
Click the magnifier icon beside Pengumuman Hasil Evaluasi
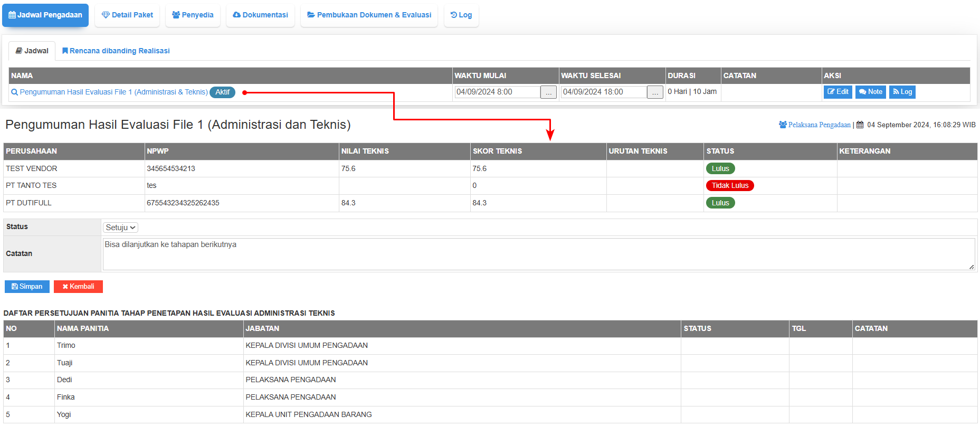pyautogui.click(x=14, y=92)
